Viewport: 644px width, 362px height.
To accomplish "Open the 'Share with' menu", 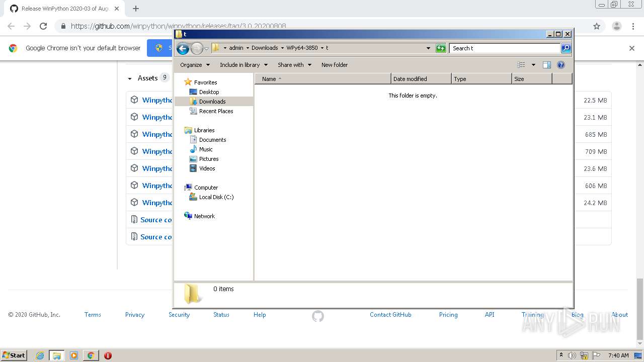I will 294,65.
